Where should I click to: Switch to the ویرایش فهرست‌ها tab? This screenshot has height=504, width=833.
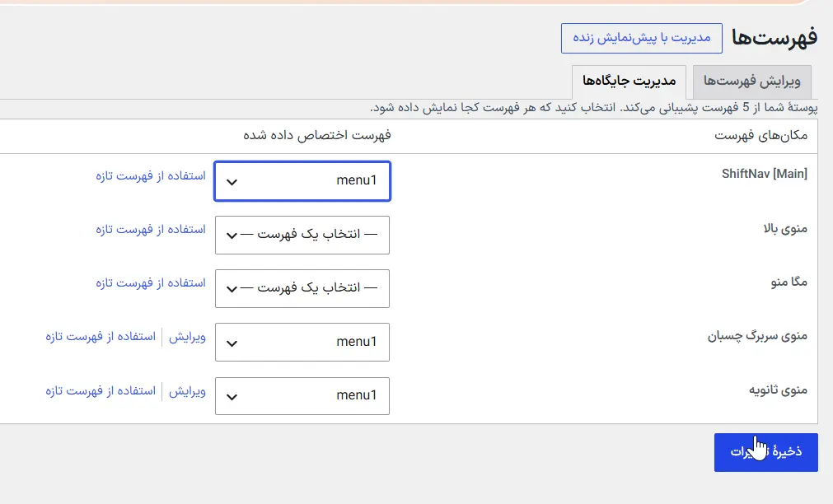pos(751,82)
